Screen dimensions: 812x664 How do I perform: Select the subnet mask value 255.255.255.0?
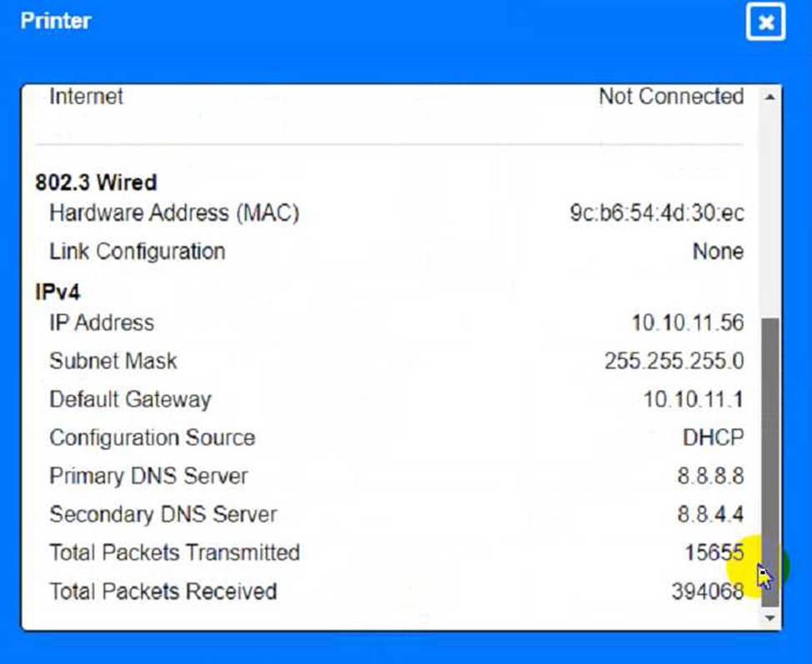674,362
